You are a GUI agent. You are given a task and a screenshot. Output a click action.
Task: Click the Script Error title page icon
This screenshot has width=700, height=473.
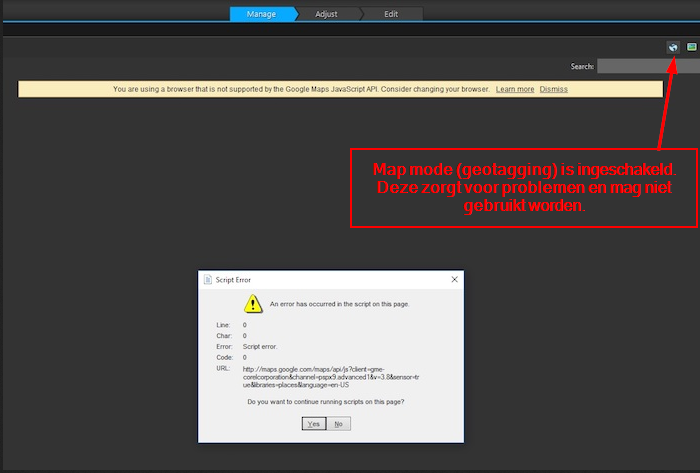tap(208, 280)
